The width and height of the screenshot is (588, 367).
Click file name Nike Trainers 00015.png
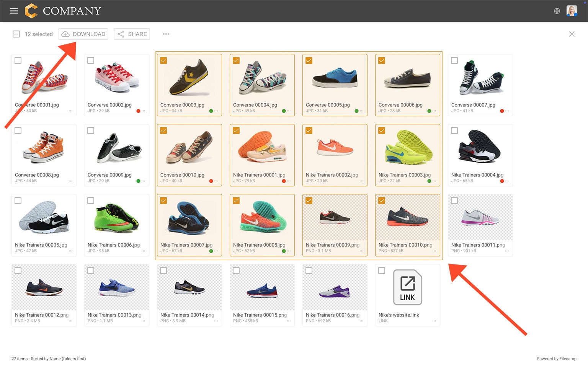click(260, 315)
